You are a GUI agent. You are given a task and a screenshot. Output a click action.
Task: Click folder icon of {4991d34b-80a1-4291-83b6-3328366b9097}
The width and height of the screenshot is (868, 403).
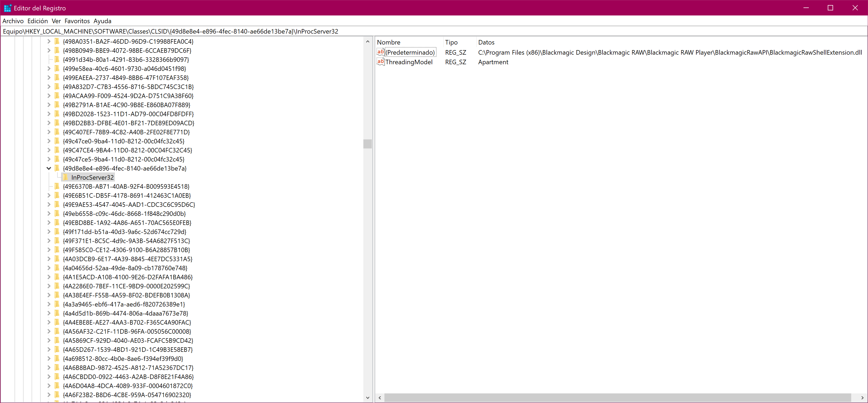(57, 59)
